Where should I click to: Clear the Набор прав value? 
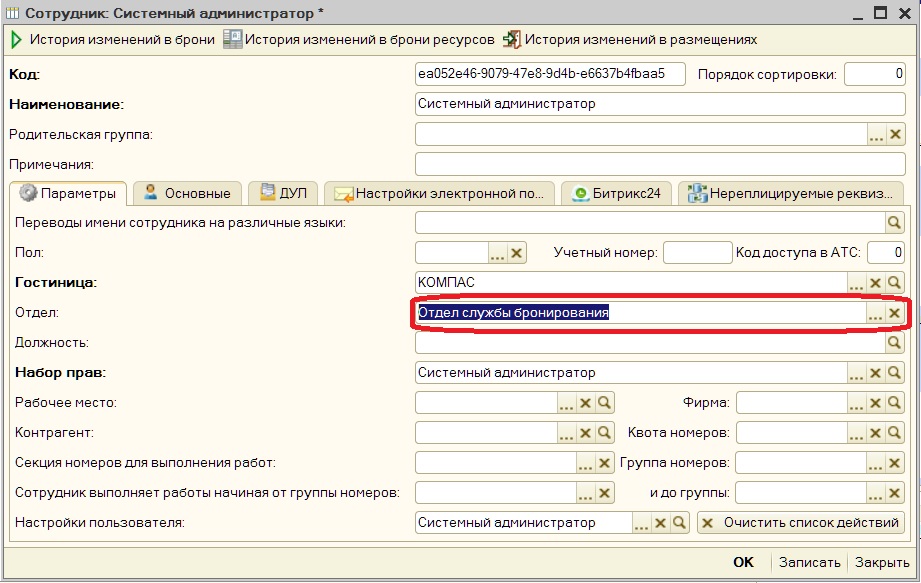[875, 373]
